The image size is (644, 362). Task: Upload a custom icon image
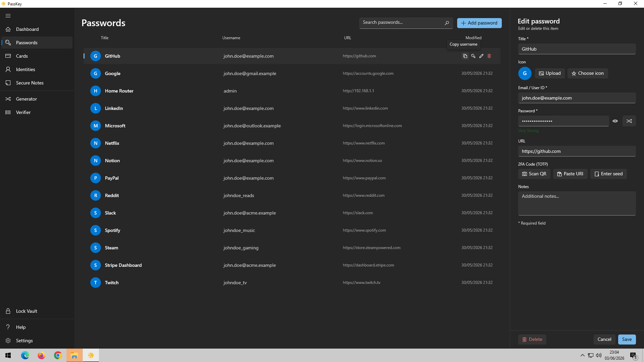point(550,73)
